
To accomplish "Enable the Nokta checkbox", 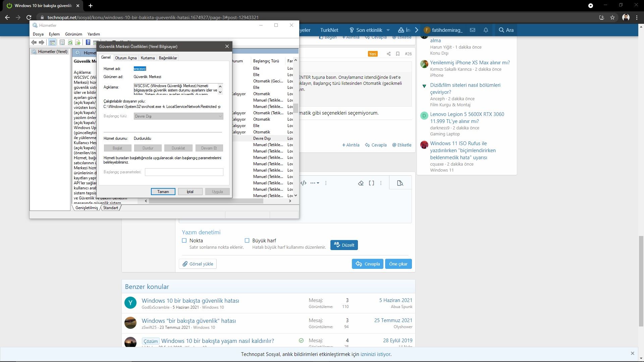I will tap(184, 240).
